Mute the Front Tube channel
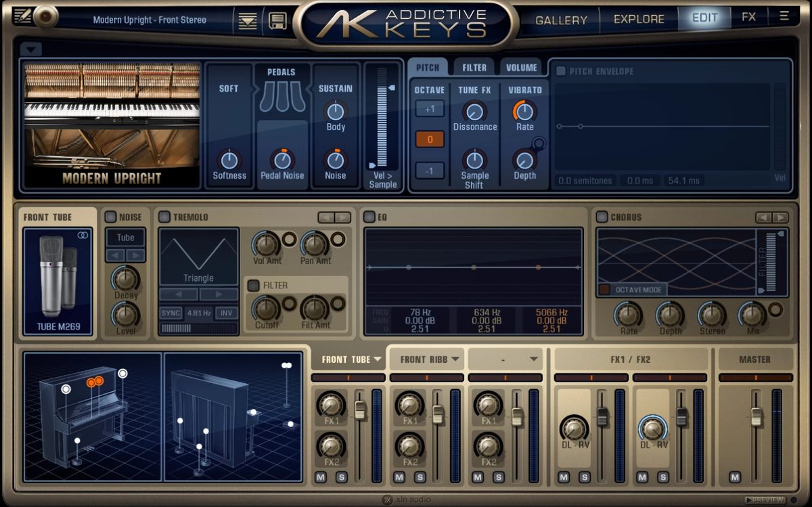The height and width of the screenshot is (507, 812). pyautogui.click(x=320, y=477)
